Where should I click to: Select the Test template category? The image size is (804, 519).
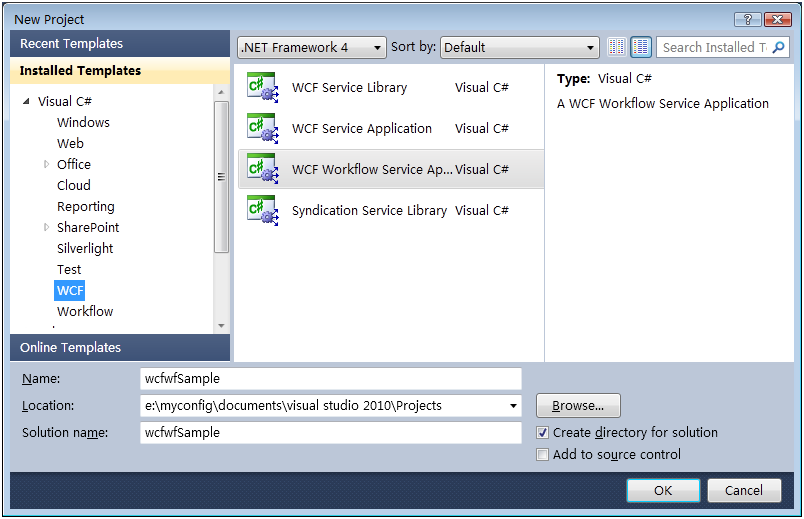click(x=69, y=270)
